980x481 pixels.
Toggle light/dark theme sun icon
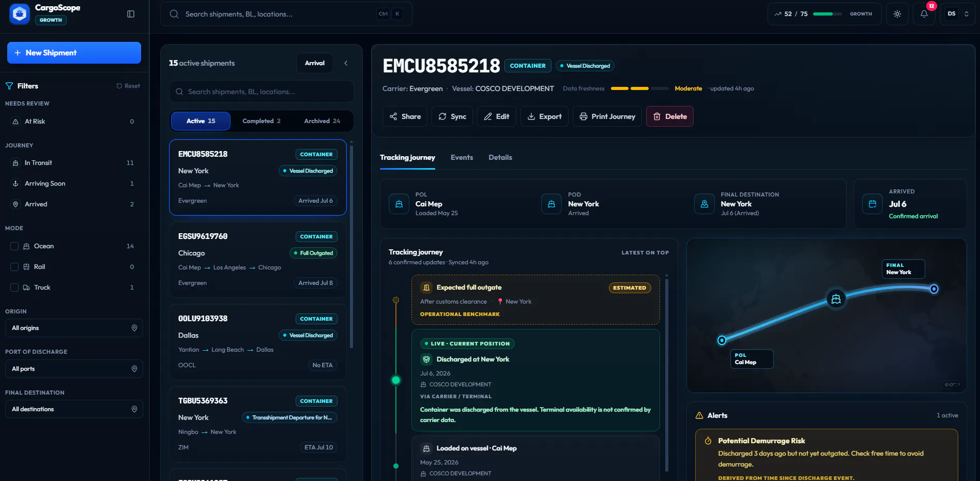point(897,14)
